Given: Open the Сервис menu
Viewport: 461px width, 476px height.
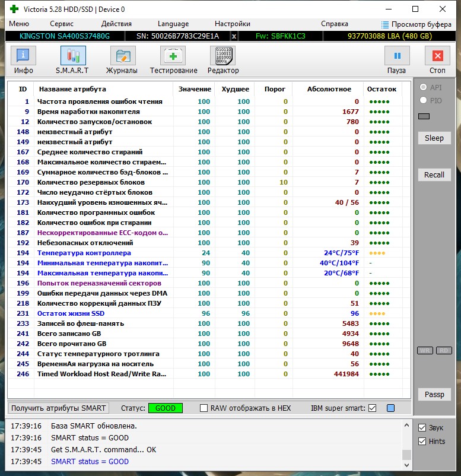Looking at the screenshot, I should pyautogui.click(x=62, y=24).
